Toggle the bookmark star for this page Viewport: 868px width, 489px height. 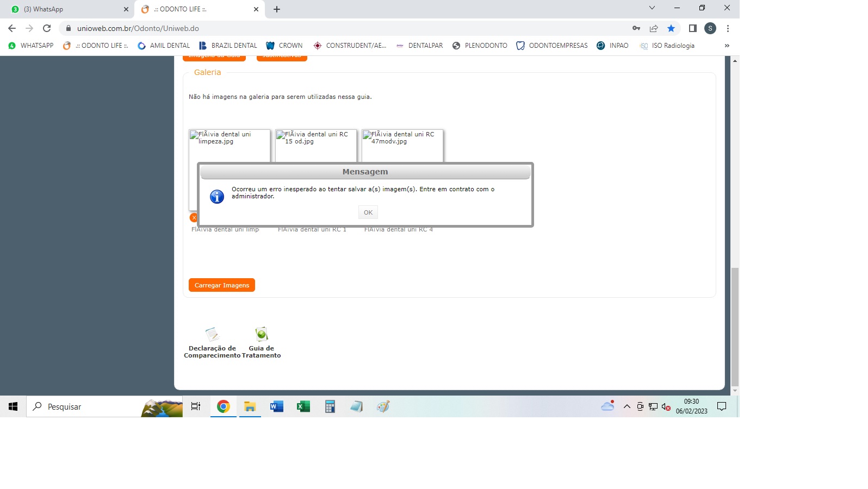[671, 28]
